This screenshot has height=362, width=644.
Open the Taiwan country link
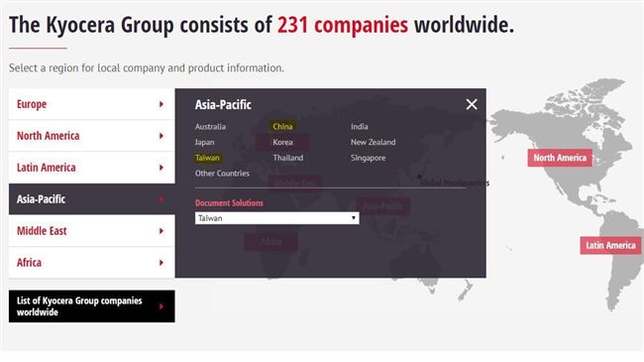207,158
